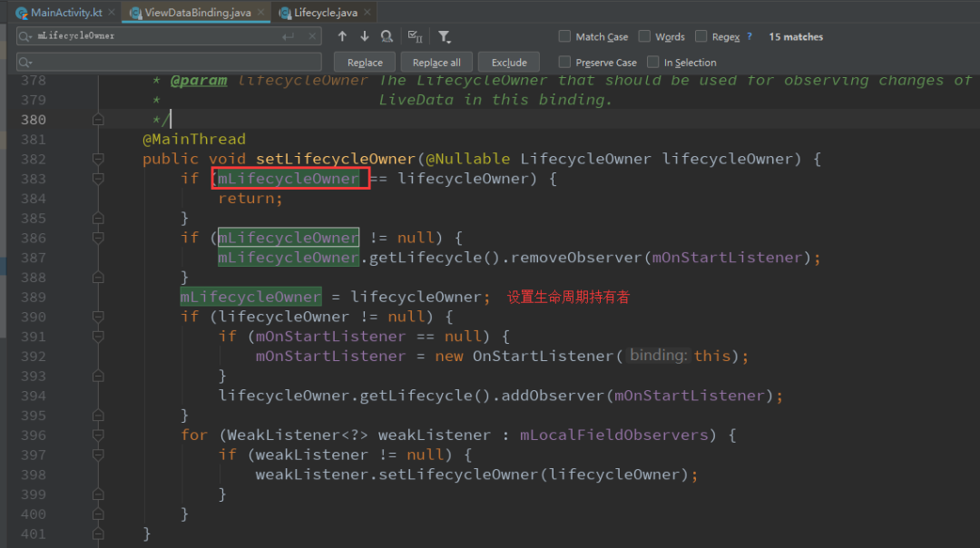The width and height of the screenshot is (980, 548).
Task: Collapse the for loop fold at line 396
Action: 98,435
